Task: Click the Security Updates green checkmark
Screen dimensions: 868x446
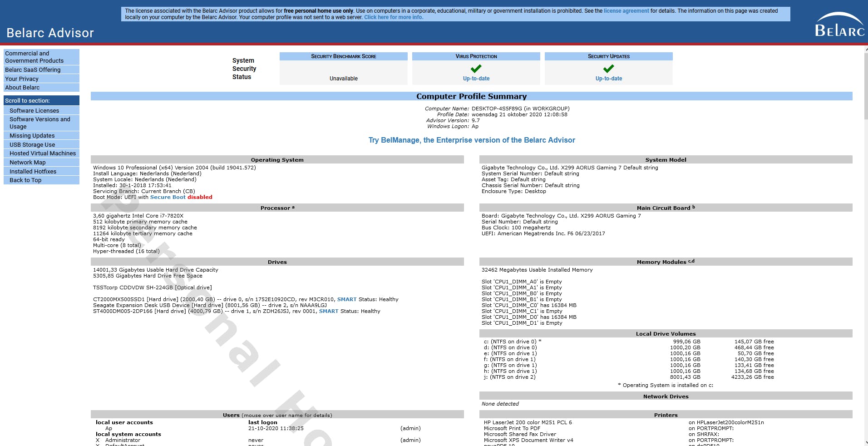Action: point(608,69)
